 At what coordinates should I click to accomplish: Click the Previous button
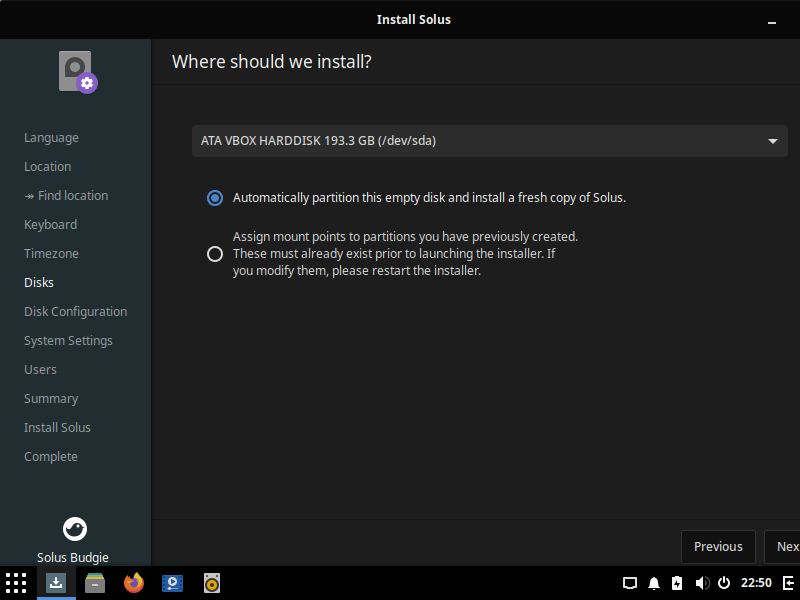(x=718, y=546)
